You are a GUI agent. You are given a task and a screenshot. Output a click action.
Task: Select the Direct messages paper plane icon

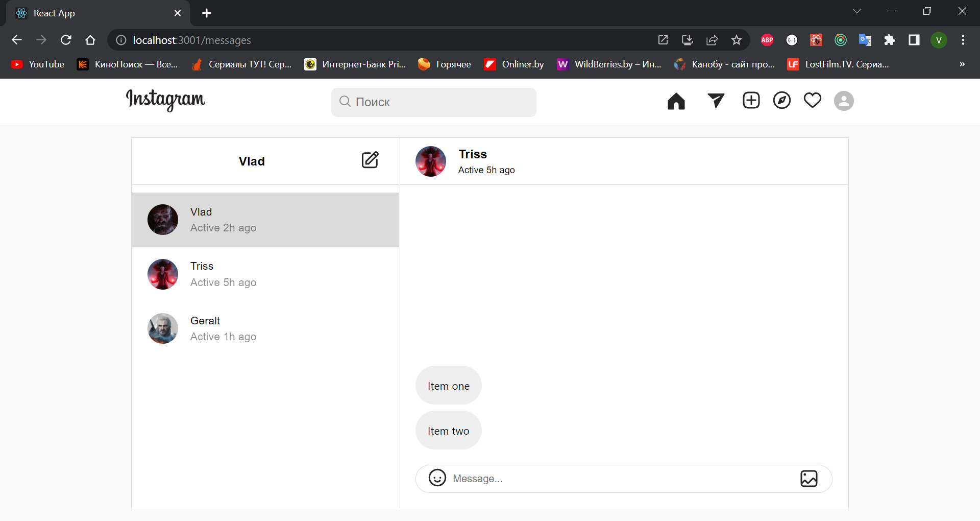pos(716,101)
